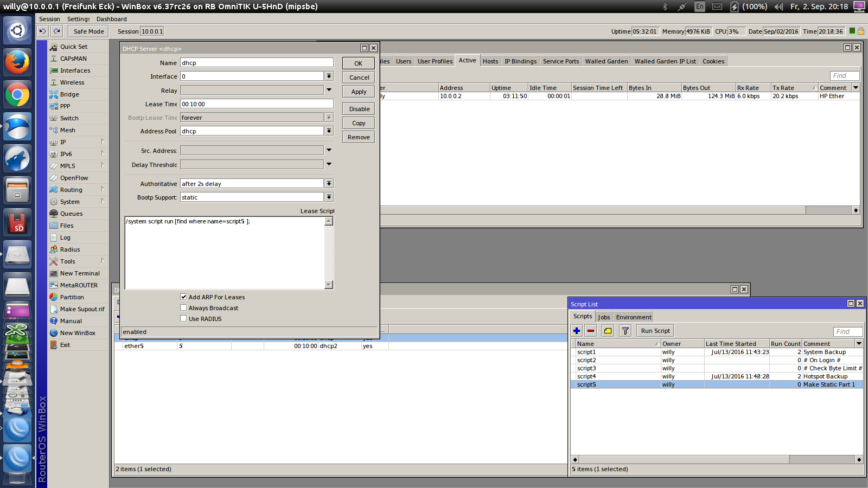Viewport: 868px width, 488px height.
Task: Click the add script plus icon
Action: 577,331
